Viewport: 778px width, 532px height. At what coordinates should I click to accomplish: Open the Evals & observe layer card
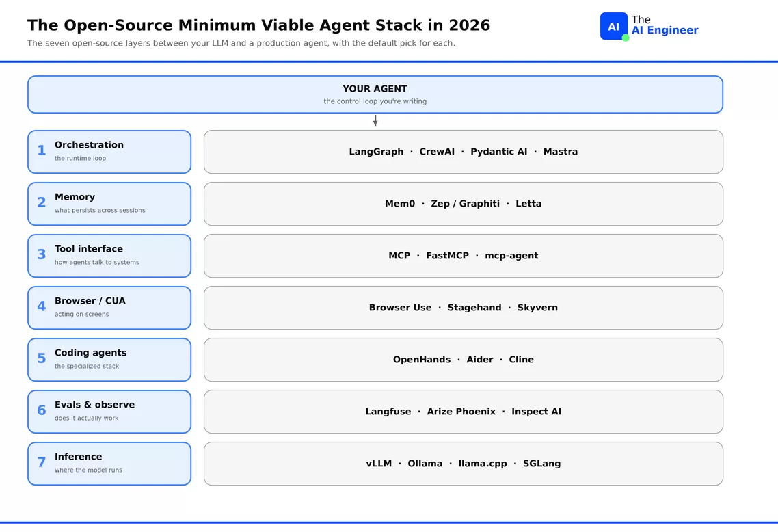[x=109, y=412]
